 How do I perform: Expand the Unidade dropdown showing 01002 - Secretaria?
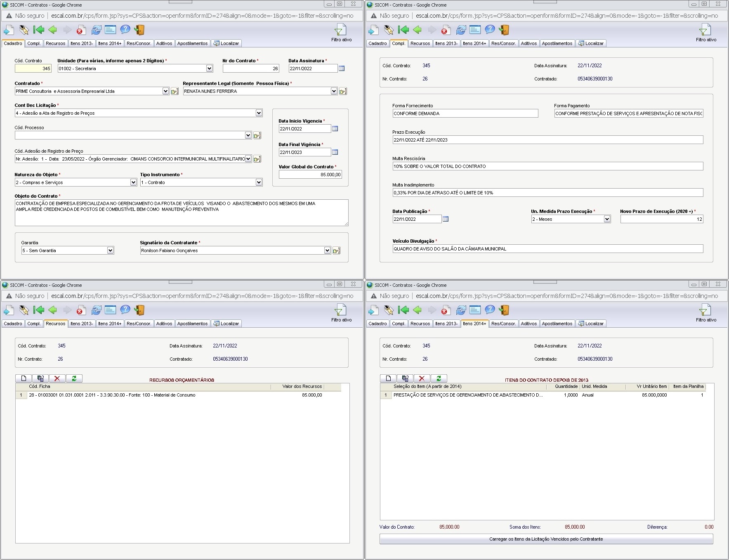tap(209, 69)
